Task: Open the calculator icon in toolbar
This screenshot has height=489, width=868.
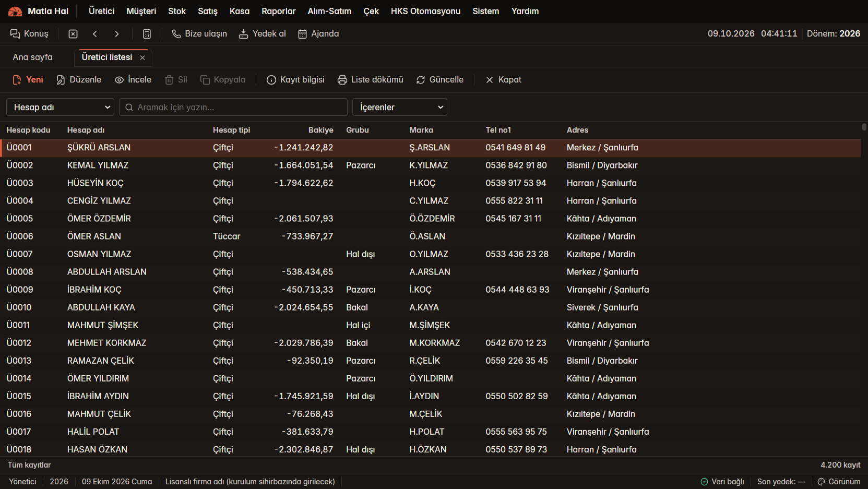Action: click(x=147, y=34)
